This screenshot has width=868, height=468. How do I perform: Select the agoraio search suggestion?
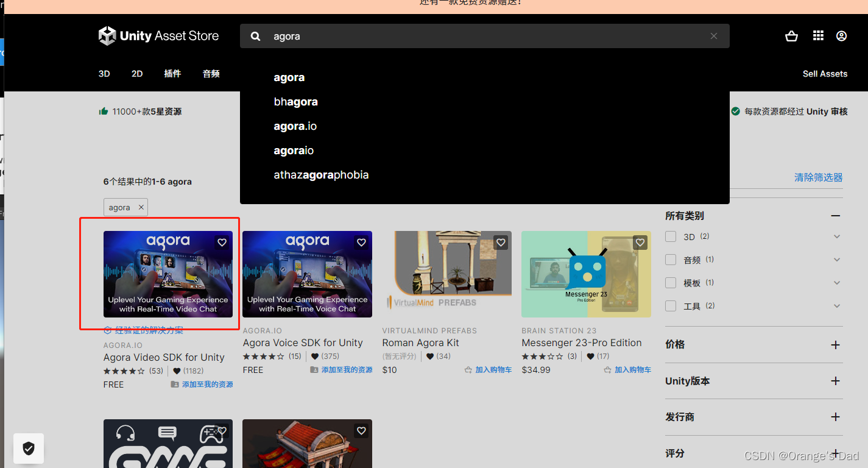[x=294, y=151]
